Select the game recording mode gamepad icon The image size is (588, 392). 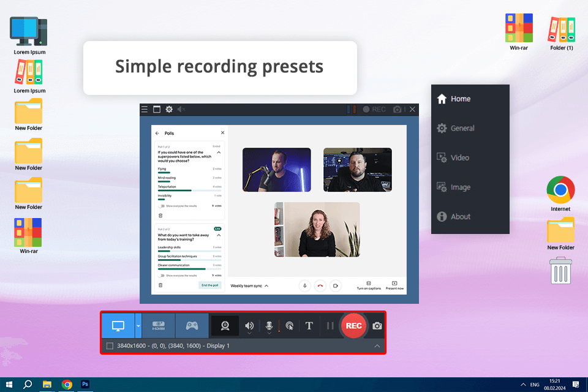pyautogui.click(x=192, y=326)
